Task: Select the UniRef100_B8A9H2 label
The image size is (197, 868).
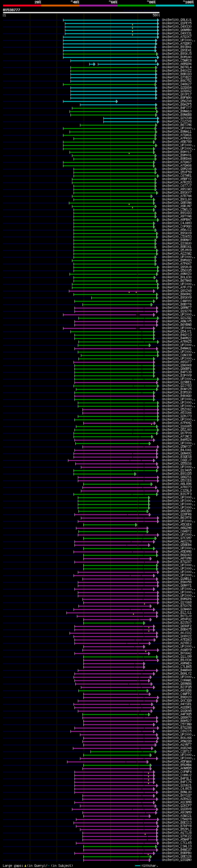Action: click(x=176, y=294)
